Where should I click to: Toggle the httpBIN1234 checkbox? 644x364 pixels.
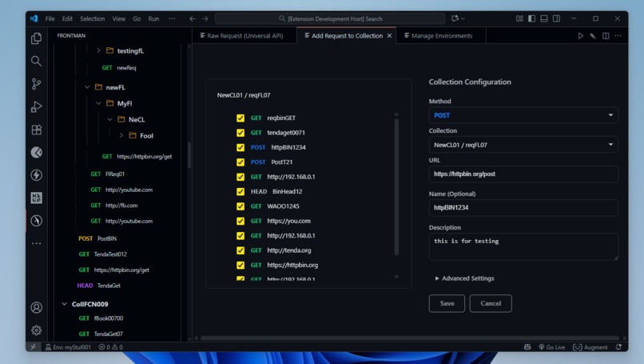pos(241,147)
